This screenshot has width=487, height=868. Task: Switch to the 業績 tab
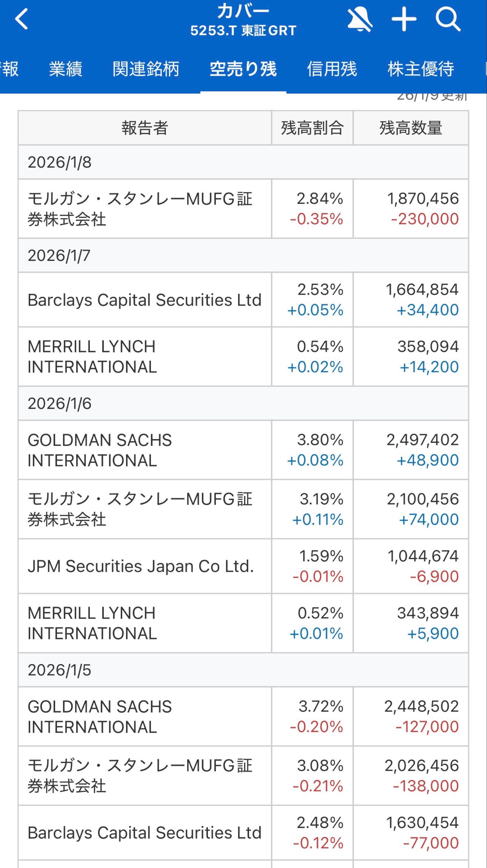[66, 69]
